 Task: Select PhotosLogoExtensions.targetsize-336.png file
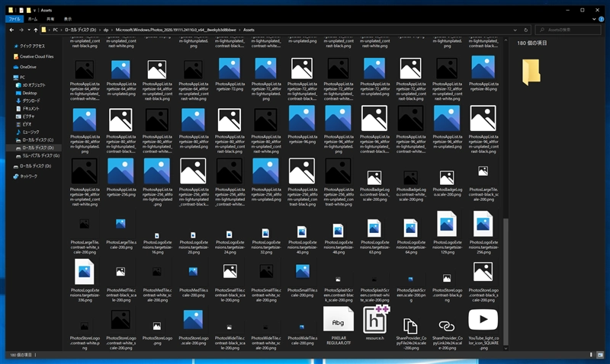(85, 281)
